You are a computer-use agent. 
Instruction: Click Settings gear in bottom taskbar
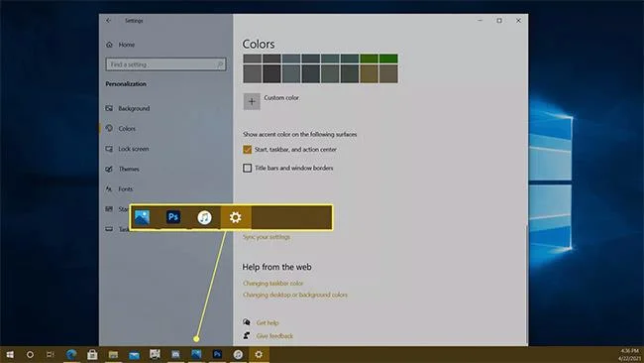259,354
